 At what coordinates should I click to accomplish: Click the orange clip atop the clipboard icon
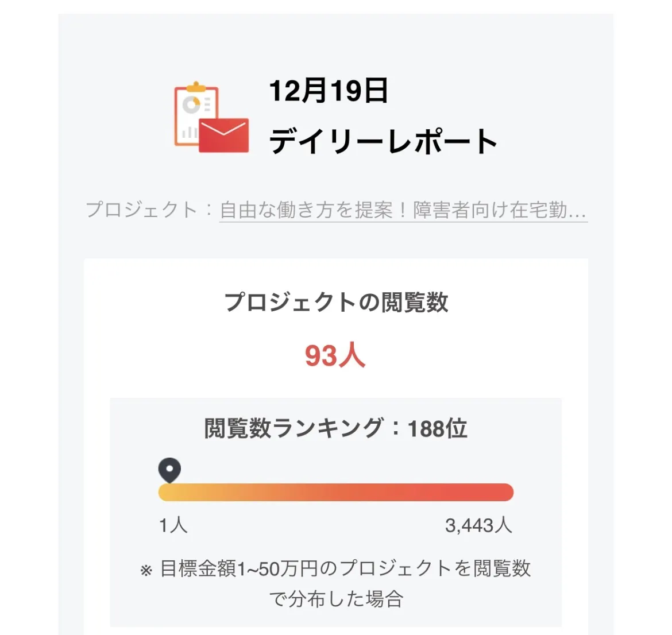(x=196, y=87)
